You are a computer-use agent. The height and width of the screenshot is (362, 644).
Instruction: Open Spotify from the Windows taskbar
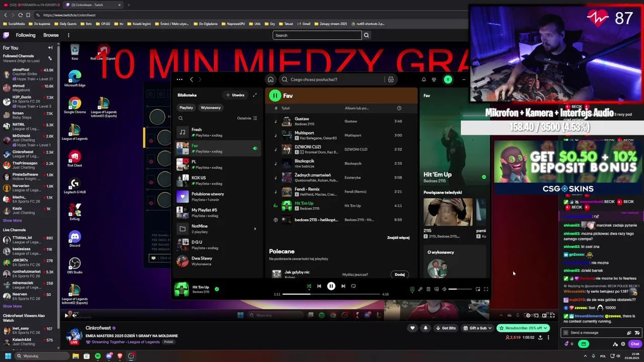click(x=98, y=356)
